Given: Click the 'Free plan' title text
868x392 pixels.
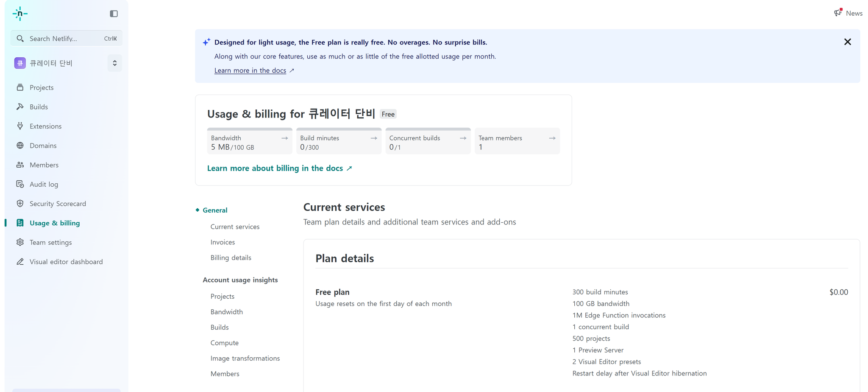Looking at the screenshot, I should coord(332,292).
